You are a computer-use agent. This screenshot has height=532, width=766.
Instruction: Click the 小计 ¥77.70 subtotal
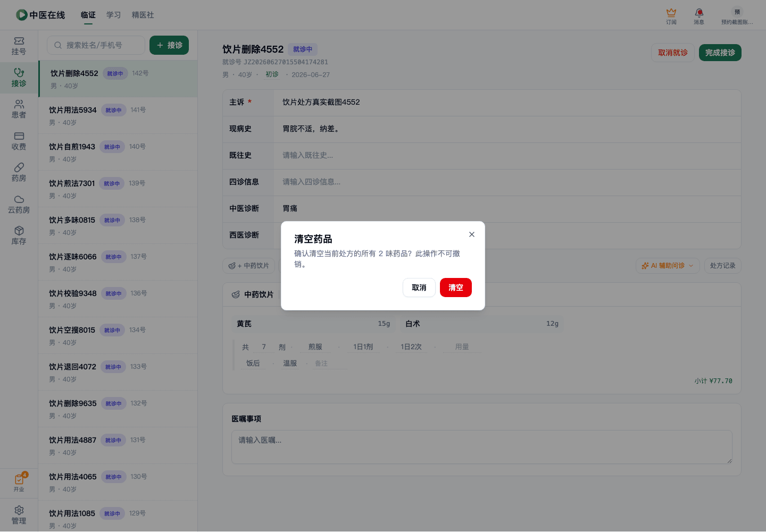[x=713, y=381]
